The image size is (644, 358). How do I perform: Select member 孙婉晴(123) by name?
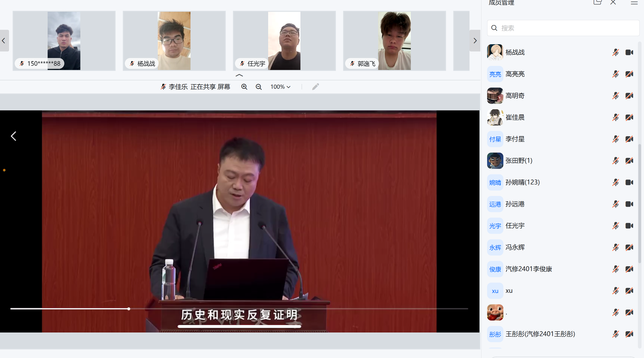click(x=523, y=182)
